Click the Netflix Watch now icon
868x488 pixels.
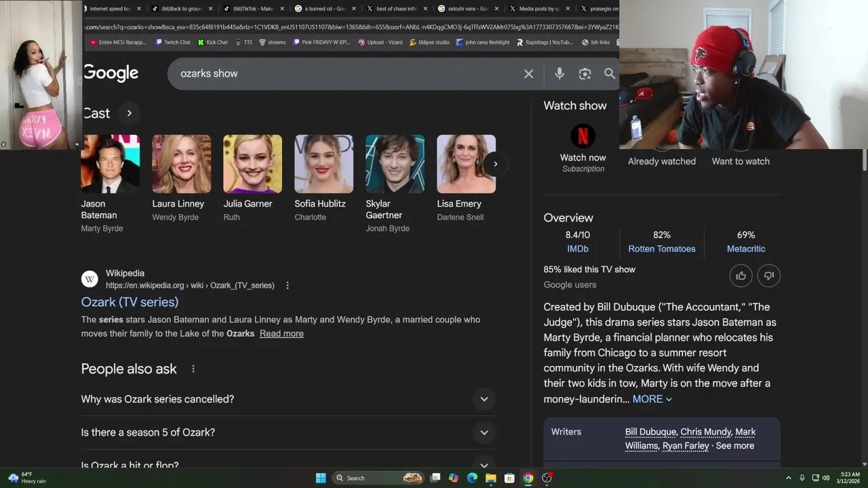583,136
